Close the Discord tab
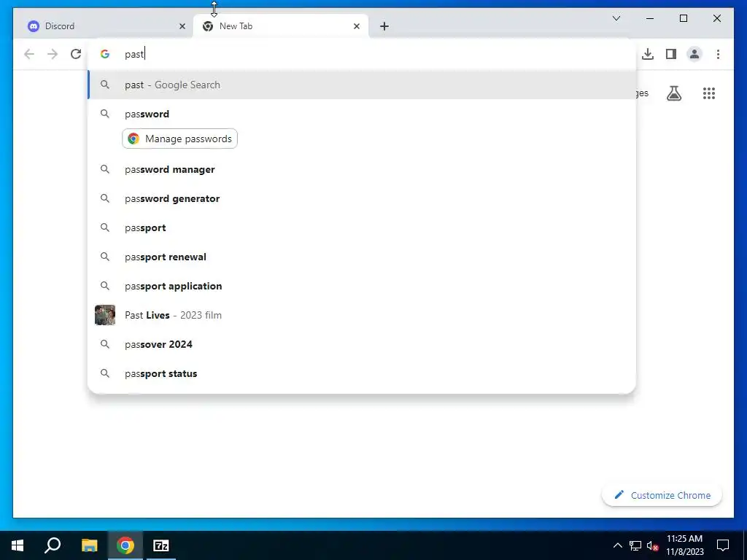Screen dimensions: 747x560 [x=182, y=26]
